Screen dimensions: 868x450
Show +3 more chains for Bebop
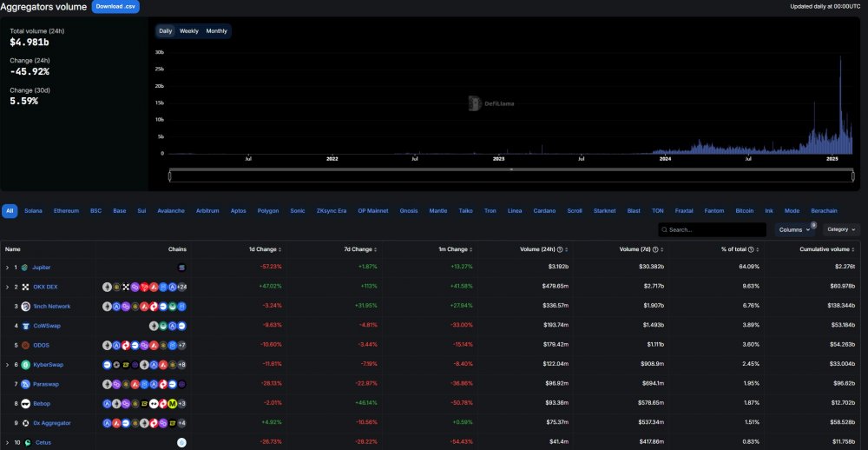pos(182,404)
